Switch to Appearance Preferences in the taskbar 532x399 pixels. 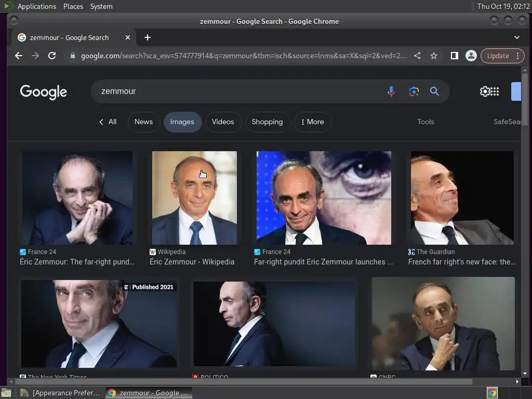[x=60, y=393]
